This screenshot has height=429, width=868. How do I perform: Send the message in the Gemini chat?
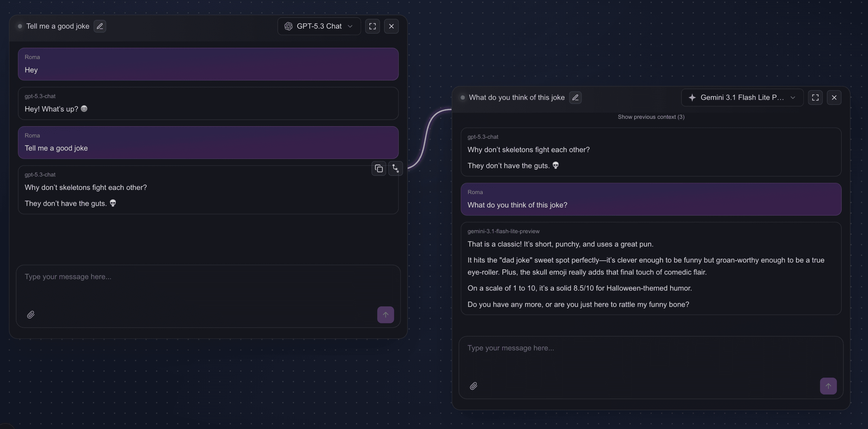pos(828,386)
